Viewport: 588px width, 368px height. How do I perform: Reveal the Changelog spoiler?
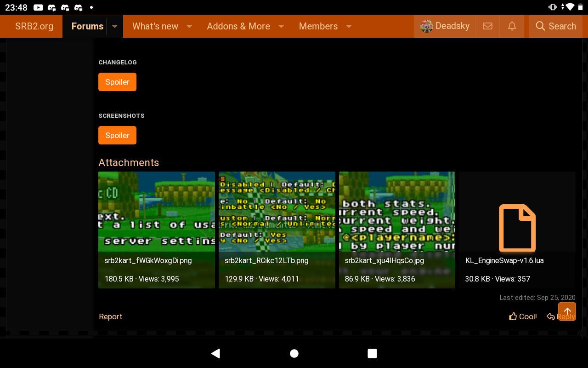click(x=117, y=82)
